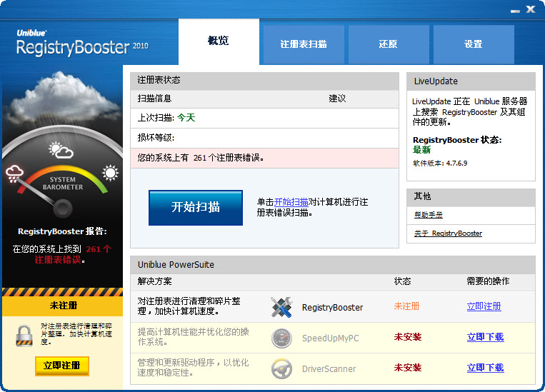The image size is (545, 392).
Task: Click the 261 个注册表错误 message row
Action: (264, 158)
